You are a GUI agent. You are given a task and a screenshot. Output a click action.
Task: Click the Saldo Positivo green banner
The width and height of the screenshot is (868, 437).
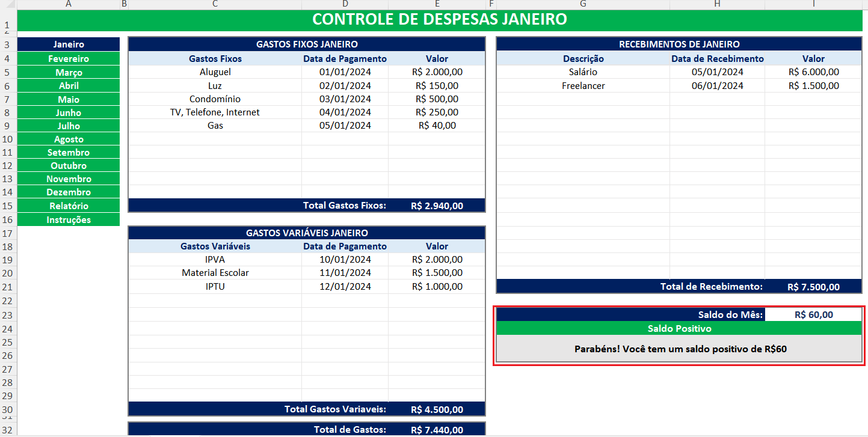679,328
